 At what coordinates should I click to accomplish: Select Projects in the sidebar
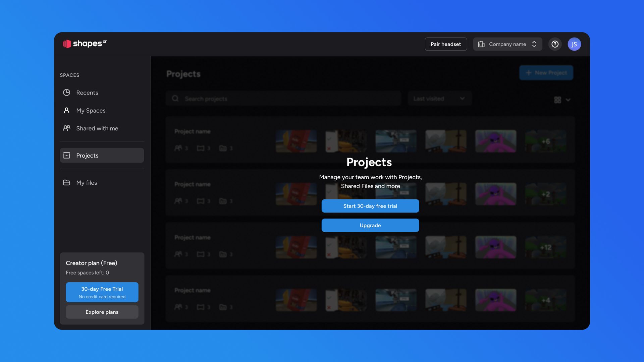click(x=102, y=155)
